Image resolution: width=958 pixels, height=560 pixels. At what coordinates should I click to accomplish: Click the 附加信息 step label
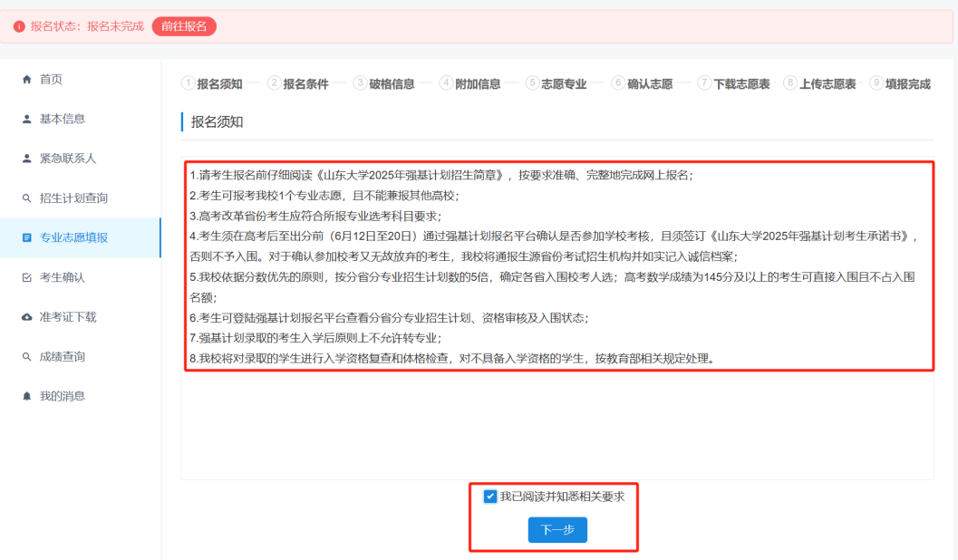pyautogui.click(x=478, y=84)
